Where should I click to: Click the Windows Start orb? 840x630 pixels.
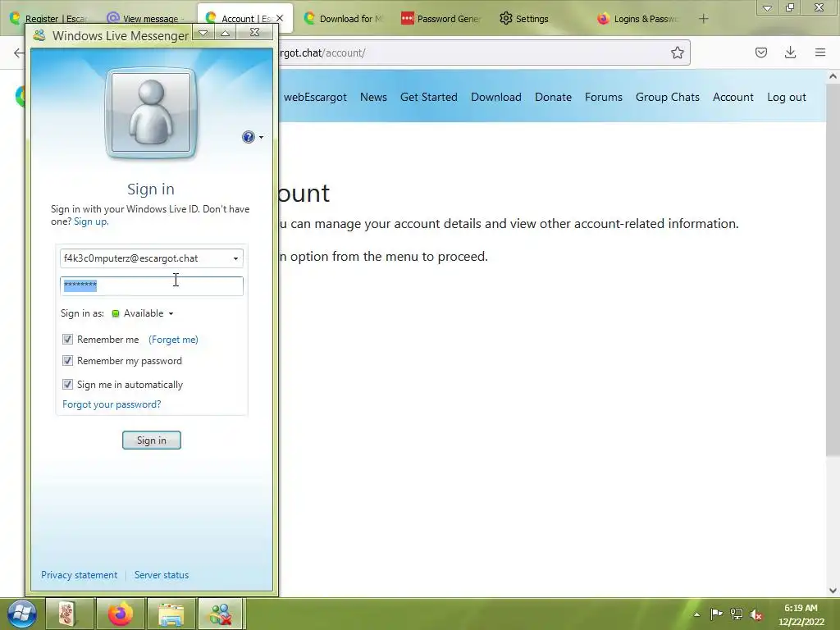(22, 614)
